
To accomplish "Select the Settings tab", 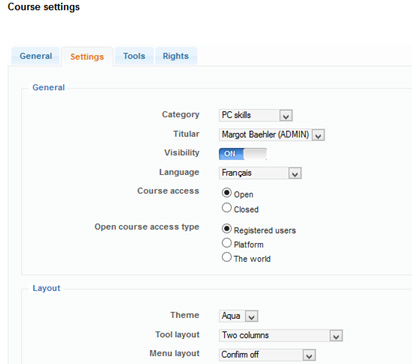I will click(87, 57).
